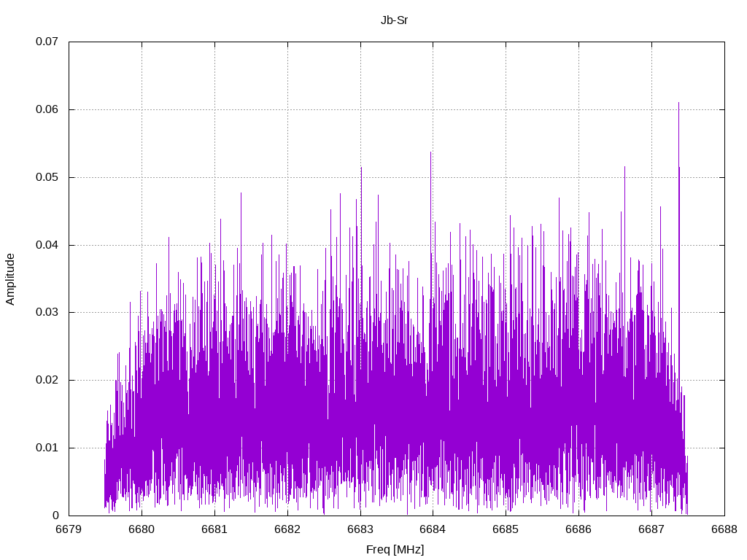Click the y-axis tick label 0.06

47,109
